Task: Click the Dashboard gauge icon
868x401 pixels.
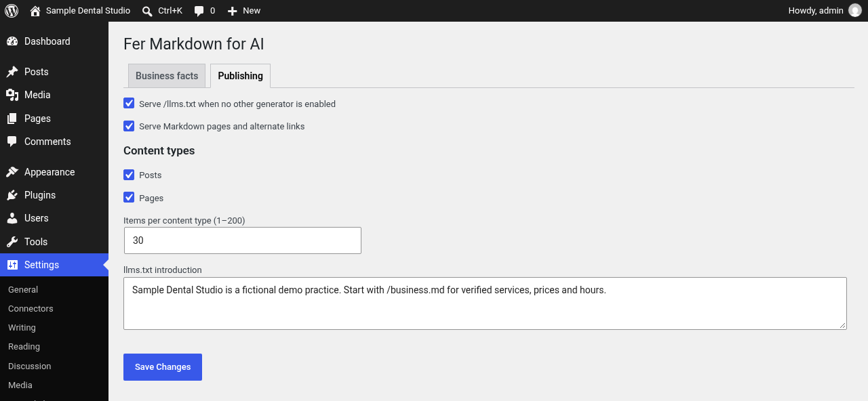Action: pyautogui.click(x=12, y=41)
